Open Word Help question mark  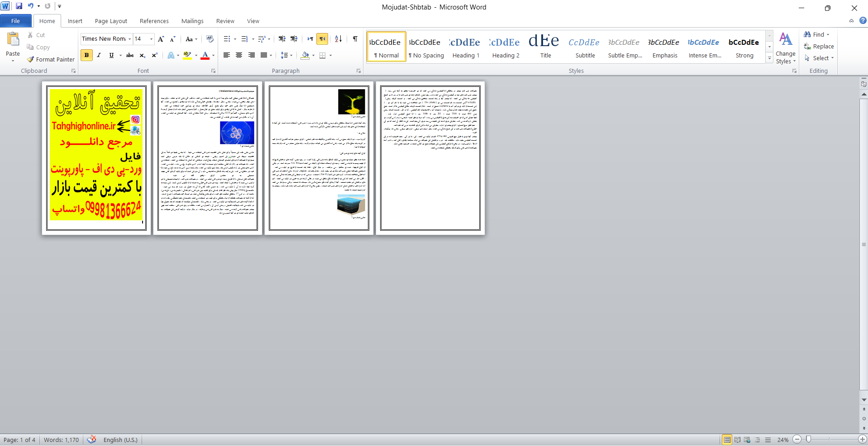click(x=863, y=20)
